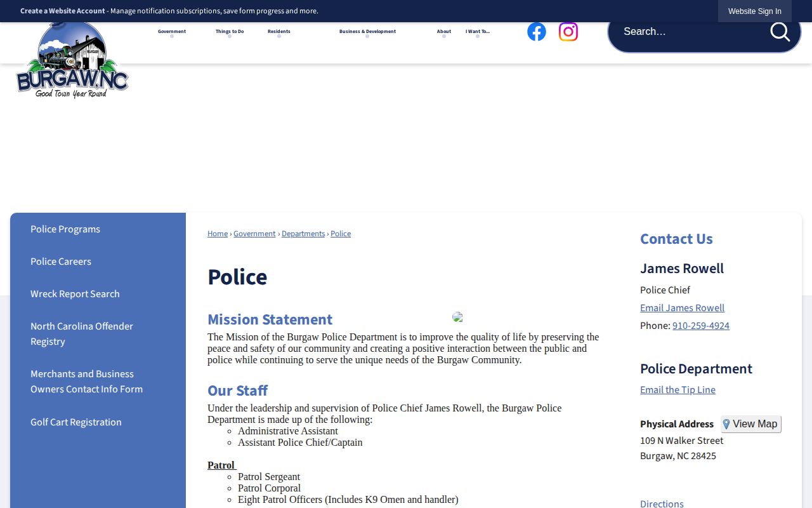
Task: Open the Business & Development menu
Action: tap(367, 31)
